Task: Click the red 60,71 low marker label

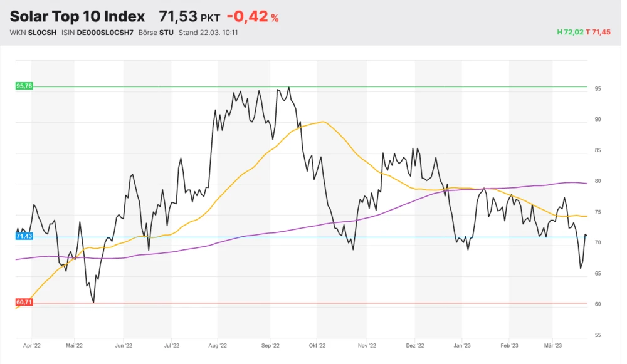Action: point(24,302)
